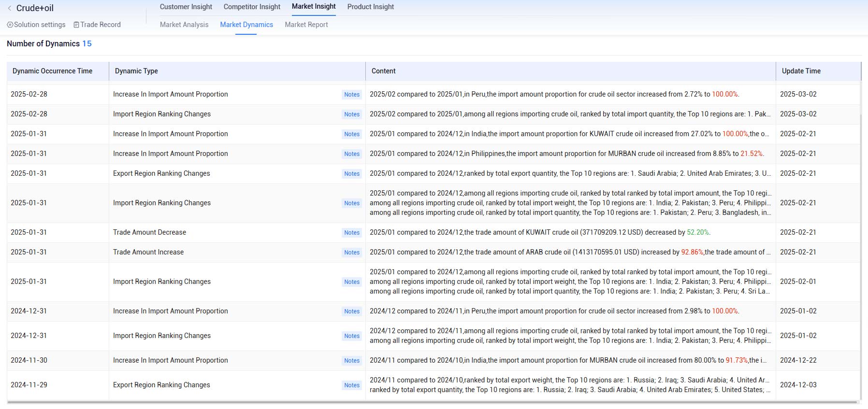
Task: Click content of 2025-01 Saudi Arabia export ranking
Action: [x=570, y=173]
